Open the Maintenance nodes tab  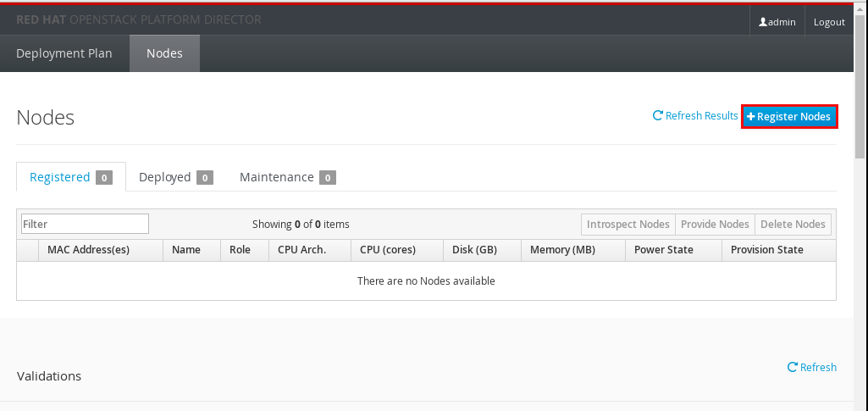(288, 177)
